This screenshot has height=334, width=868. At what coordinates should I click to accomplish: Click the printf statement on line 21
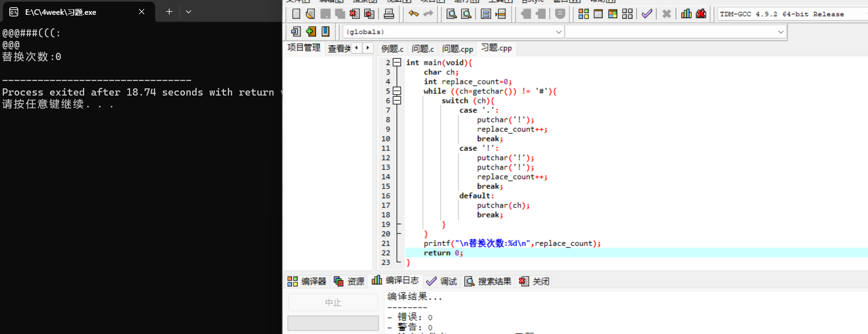(x=512, y=243)
